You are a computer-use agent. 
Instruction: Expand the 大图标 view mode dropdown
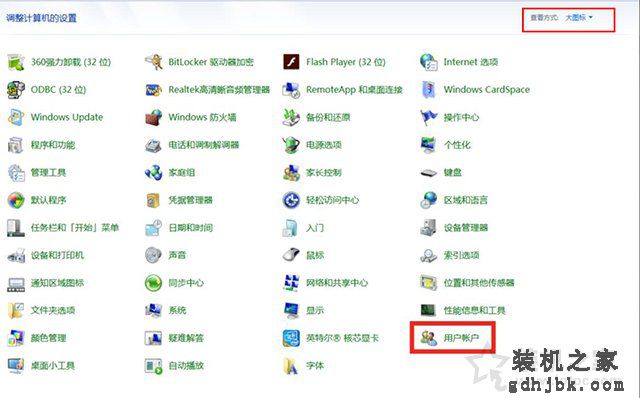pyautogui.click(x=579, y=18)
